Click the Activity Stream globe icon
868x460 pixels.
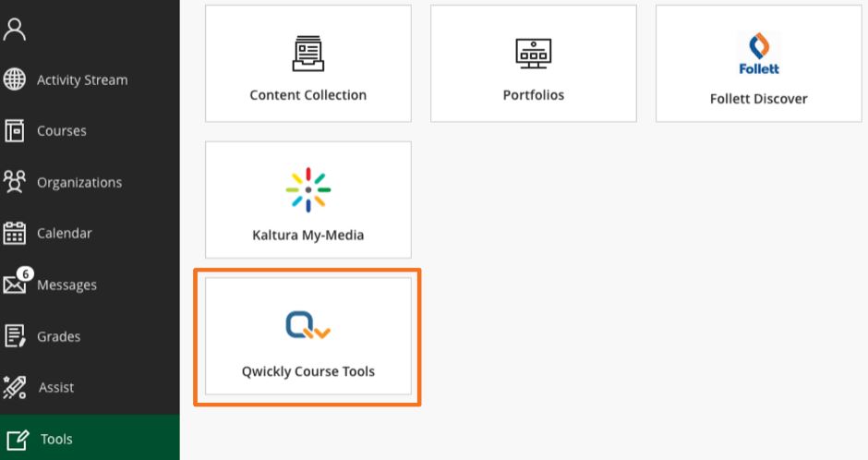pos(15,79)
